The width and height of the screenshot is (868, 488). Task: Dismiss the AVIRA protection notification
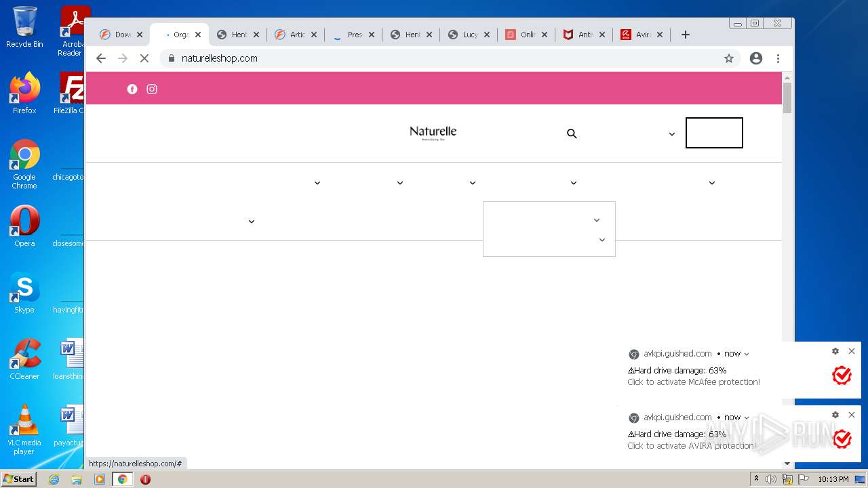(x=852, y=415)
